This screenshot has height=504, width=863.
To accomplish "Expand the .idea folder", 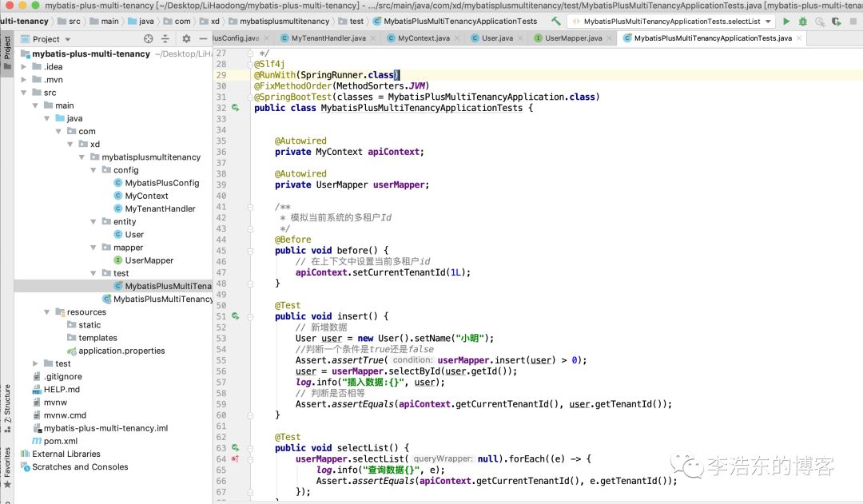I will point(24,66).
